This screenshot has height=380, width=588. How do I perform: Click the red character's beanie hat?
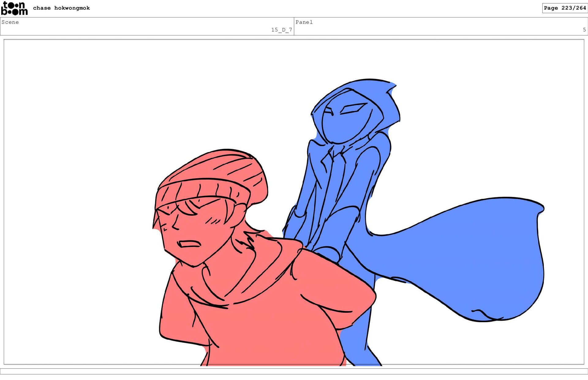(x=214, y=171)
